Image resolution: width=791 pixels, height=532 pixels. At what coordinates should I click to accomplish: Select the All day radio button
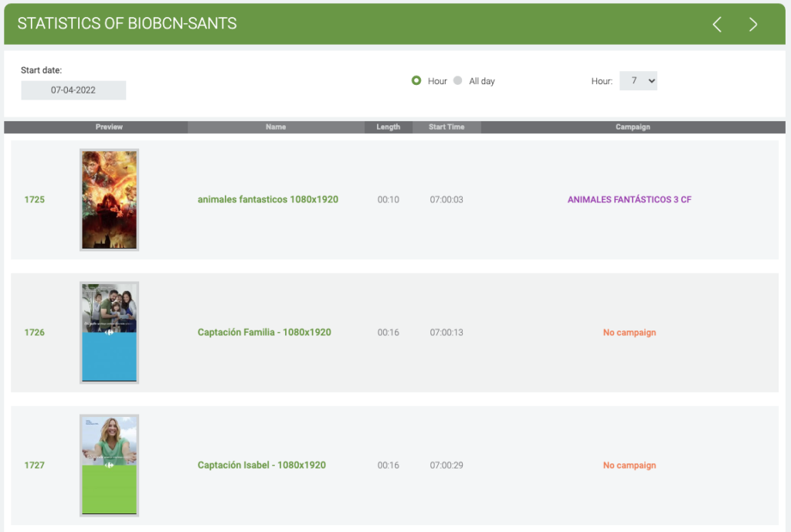(x=458, y=80)
